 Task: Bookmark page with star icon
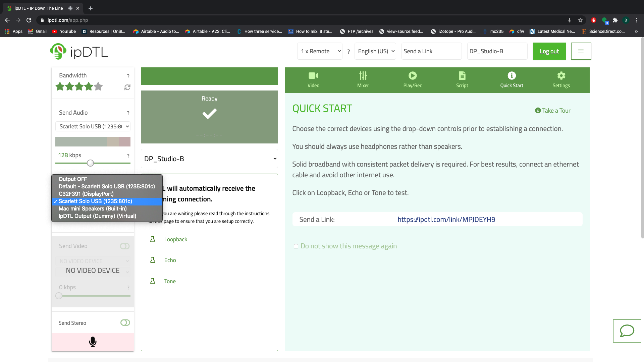tap(580, 20)
